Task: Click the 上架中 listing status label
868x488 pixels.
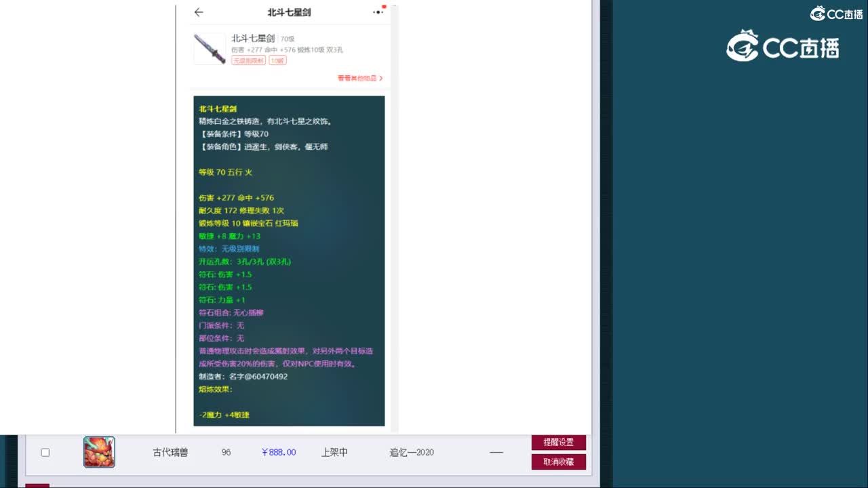Action: click(334, 452)
